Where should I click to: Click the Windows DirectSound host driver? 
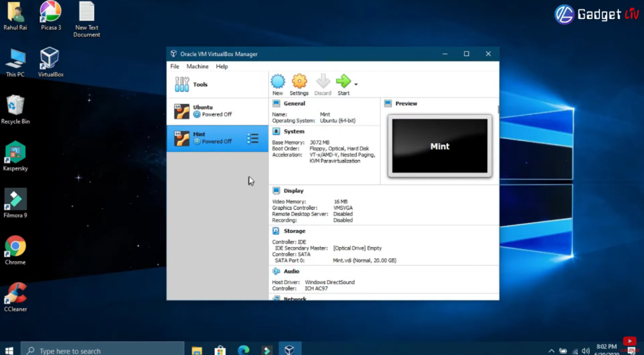point(330,282)
